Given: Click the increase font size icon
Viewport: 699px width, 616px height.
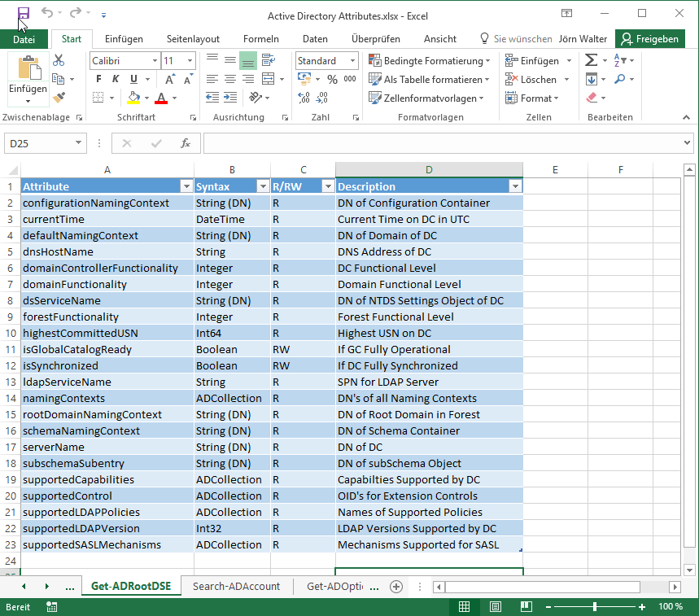Looking at the screenshot, I should click(x=170, y=80).
